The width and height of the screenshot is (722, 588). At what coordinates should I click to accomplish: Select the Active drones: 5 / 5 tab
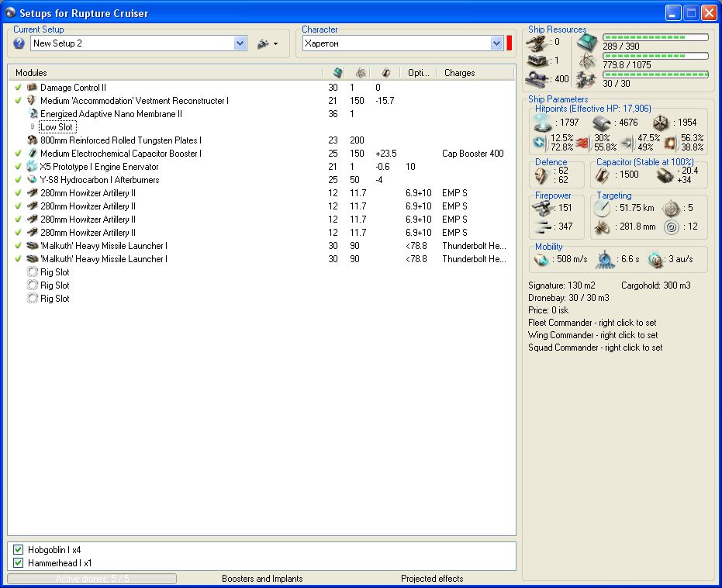pyautogui.click(x=92, y=579)
